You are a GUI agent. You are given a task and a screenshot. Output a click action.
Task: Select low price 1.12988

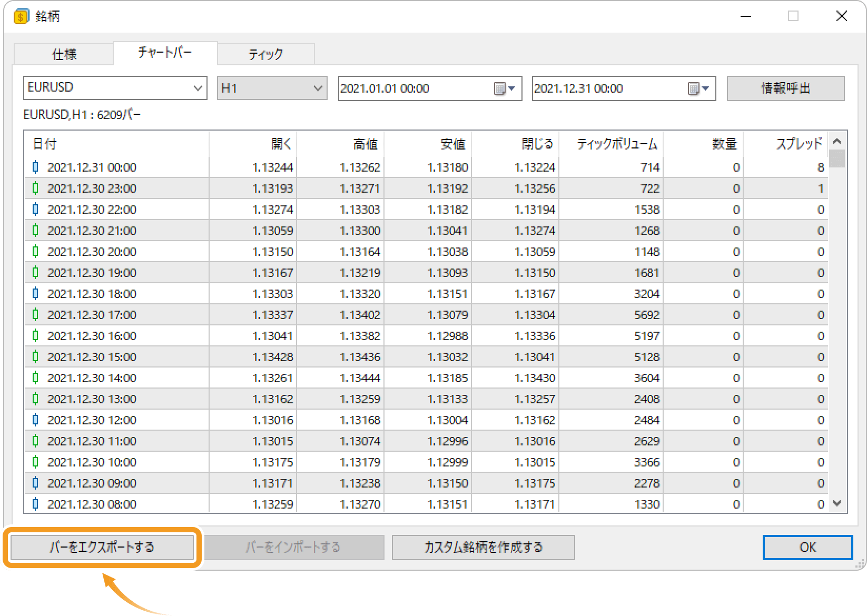tap(448, 336)
